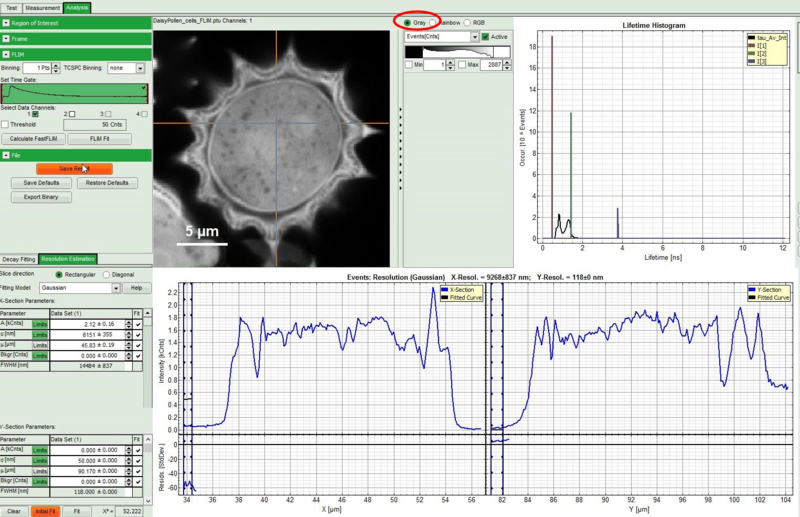Toggle Fit checkmark for X-section Bkgr row
The image size is (800, 517).
[x=139, y=355]
